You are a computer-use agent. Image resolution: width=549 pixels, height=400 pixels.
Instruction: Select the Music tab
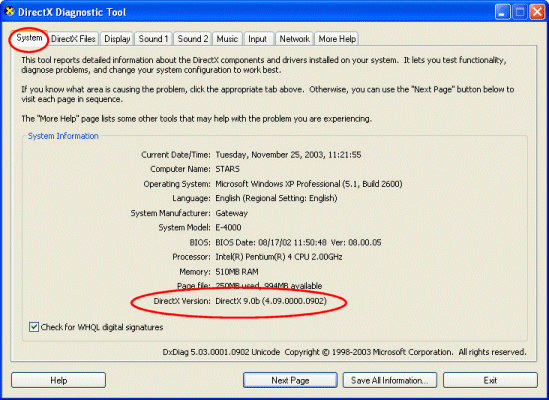coord(227,39)
